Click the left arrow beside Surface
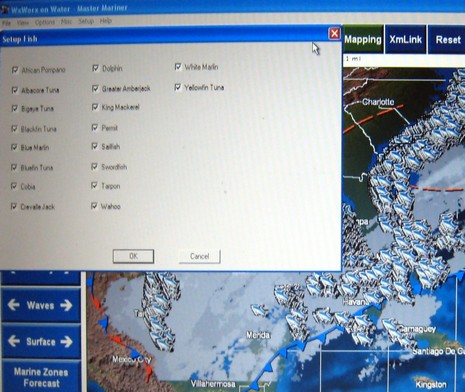Image resolution: width=465 pixels, height=392 pixels. [x=13, y=341]
